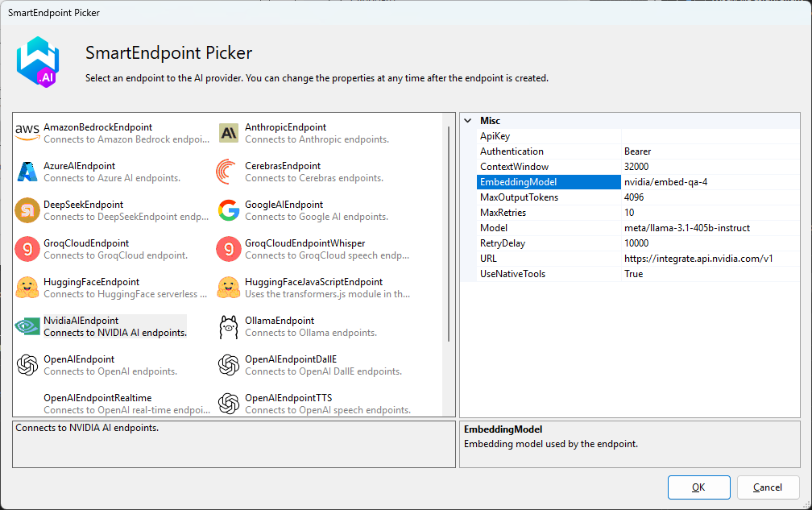Click 'Connects to Ollama endpoints.' description
Image resolution: width=812 pixels, height=510 pixels.
click(311, 333)
